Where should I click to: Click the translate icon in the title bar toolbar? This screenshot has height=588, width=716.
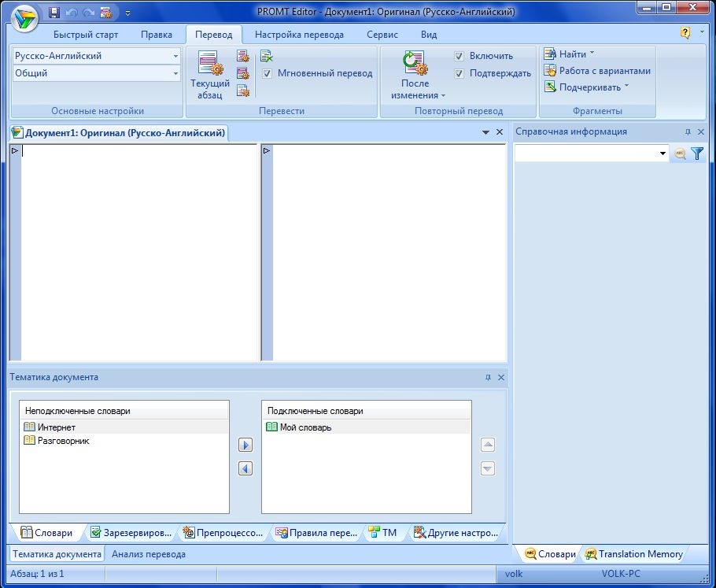106,13
